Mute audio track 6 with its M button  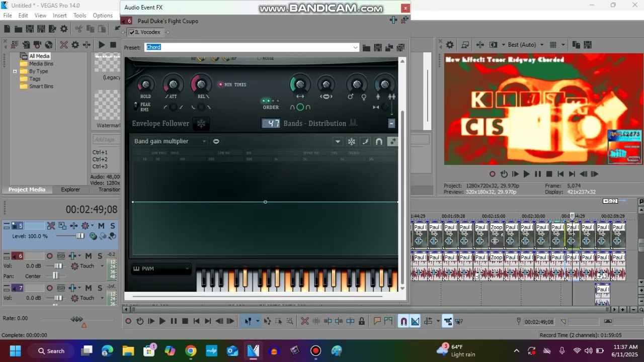(89, 256)
